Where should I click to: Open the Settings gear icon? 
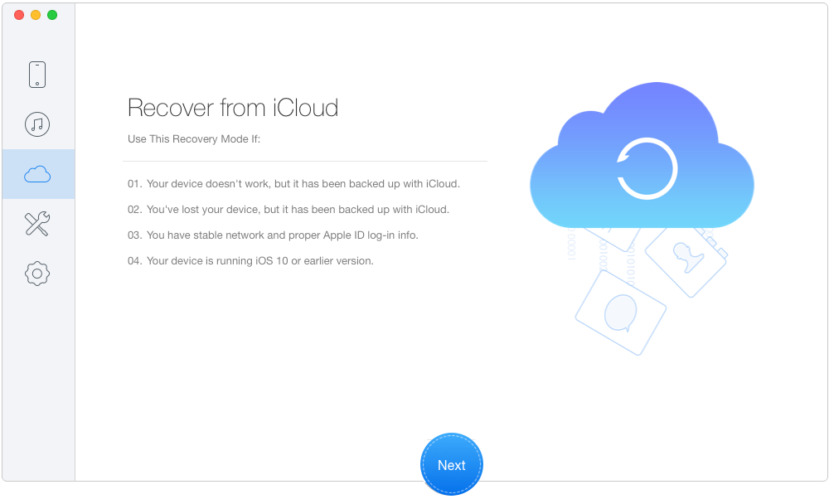(x=37, y=274)
